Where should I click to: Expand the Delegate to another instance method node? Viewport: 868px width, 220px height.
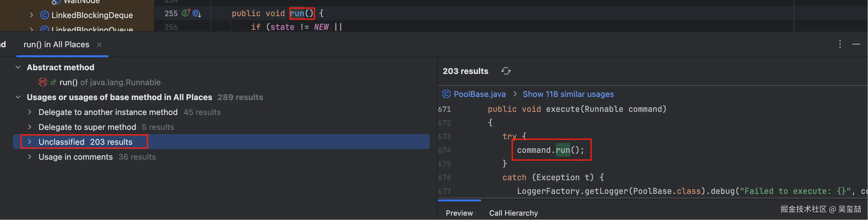click(30, 112)
